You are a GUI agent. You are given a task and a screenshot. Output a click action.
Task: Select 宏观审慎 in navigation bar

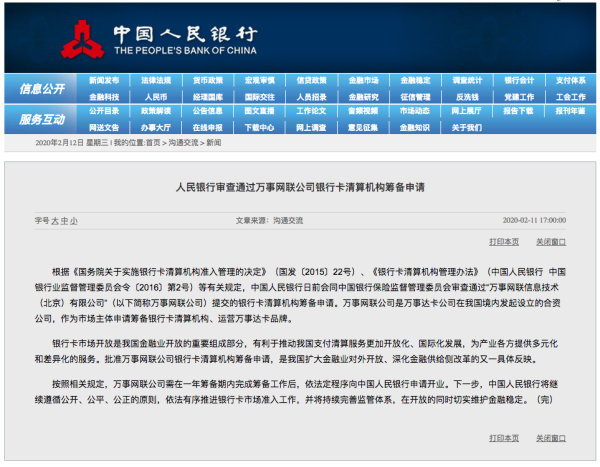coord(260,80)
